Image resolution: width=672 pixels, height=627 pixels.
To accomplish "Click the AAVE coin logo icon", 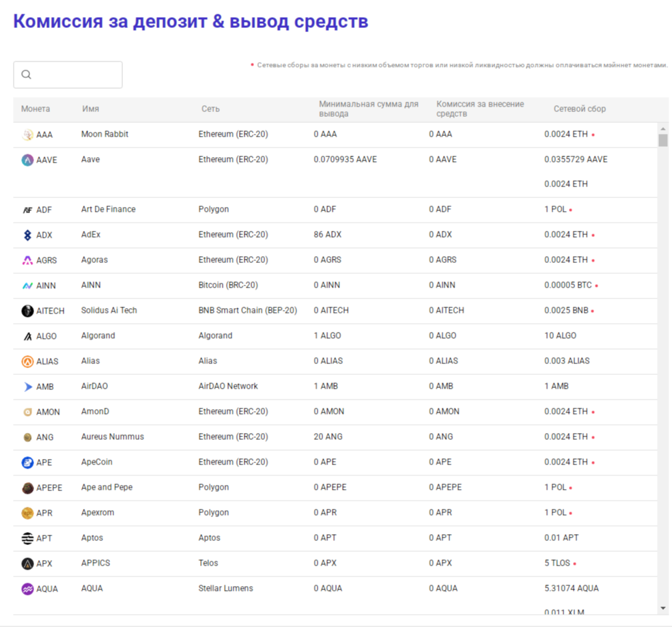I will click(x=27, y=160).
